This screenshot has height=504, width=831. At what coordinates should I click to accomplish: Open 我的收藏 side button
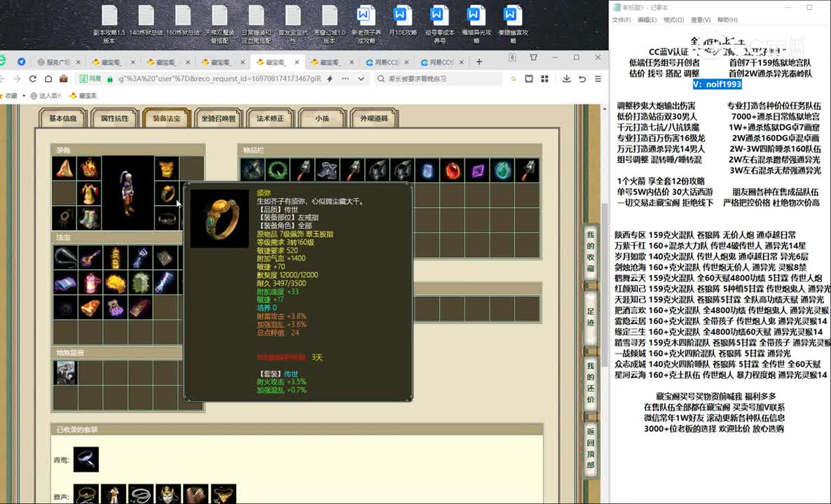tap(591, 251)
